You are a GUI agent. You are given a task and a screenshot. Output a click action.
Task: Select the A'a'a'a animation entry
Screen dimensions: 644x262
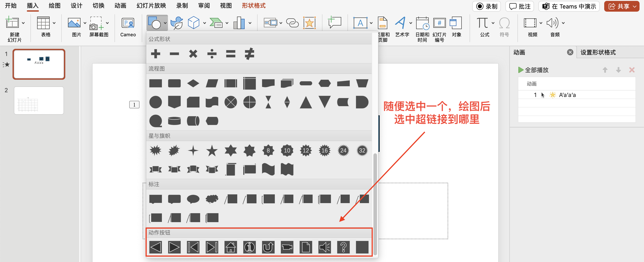577,95
